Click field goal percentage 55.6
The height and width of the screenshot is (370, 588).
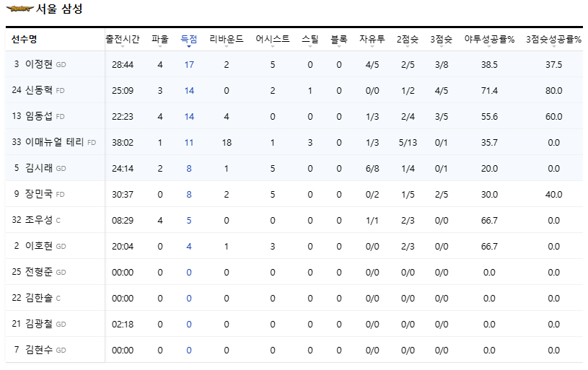[x=489, y=117]
